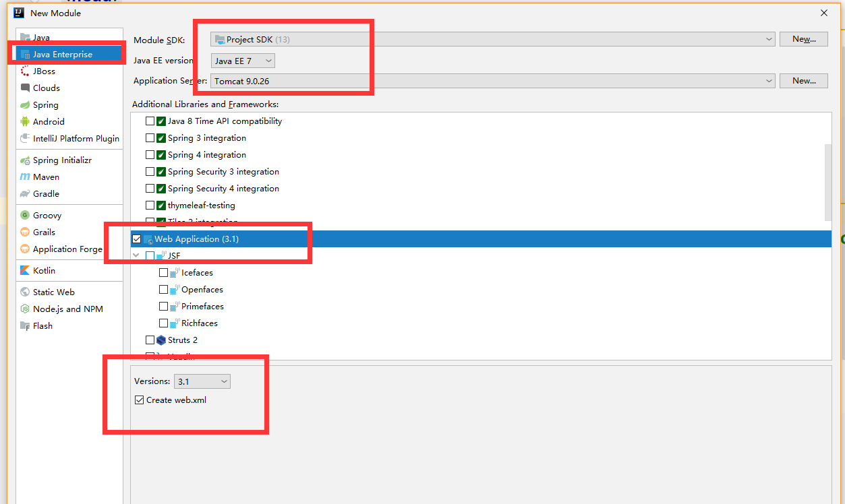The height and width of the screenshot is (504, 845).
Task: Click the Flash module icon
Action: pos(25,325)
